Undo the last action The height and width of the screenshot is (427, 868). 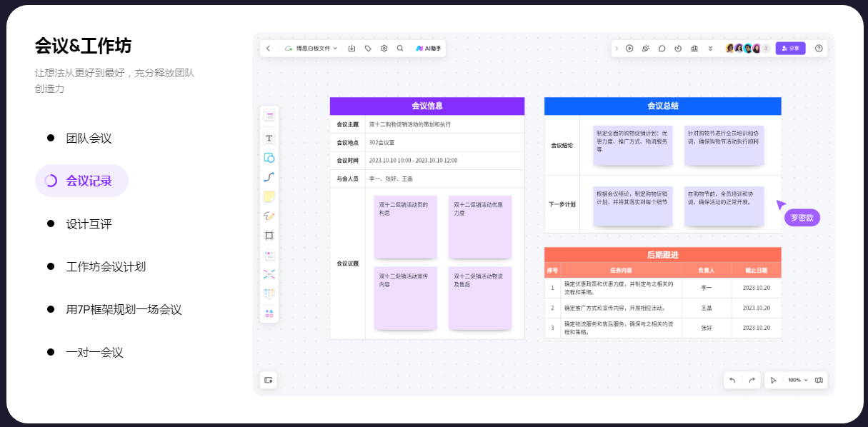[732, 380]
